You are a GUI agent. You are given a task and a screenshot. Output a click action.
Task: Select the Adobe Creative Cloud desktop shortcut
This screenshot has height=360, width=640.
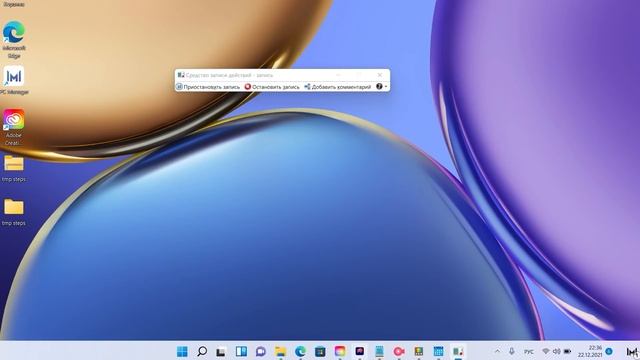coord(14,127)
